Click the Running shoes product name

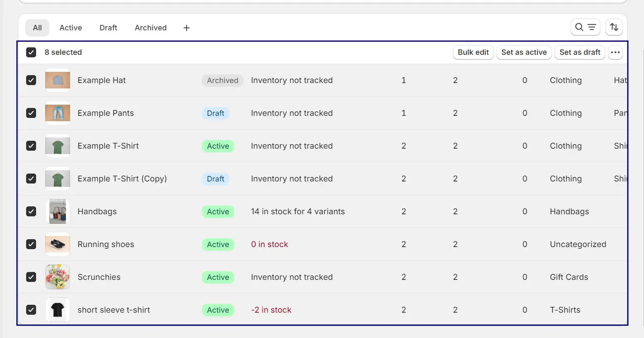point(106,244)
